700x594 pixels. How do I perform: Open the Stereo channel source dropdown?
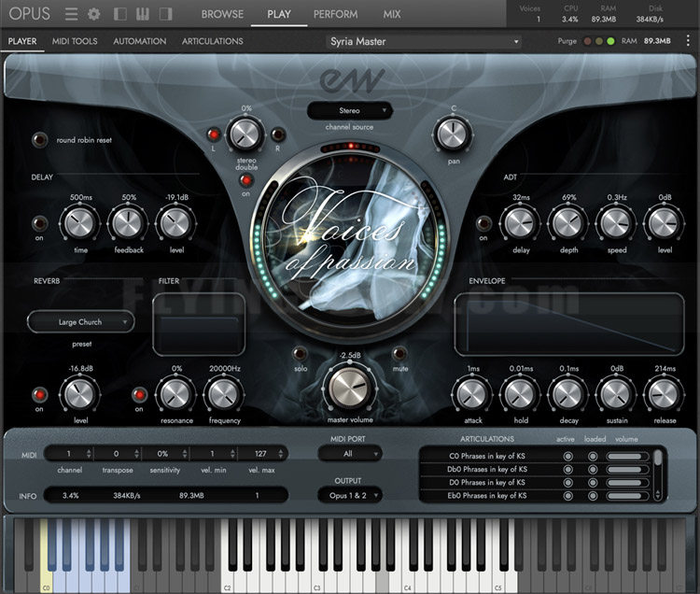pyautogui.click(x=350, y=111)
